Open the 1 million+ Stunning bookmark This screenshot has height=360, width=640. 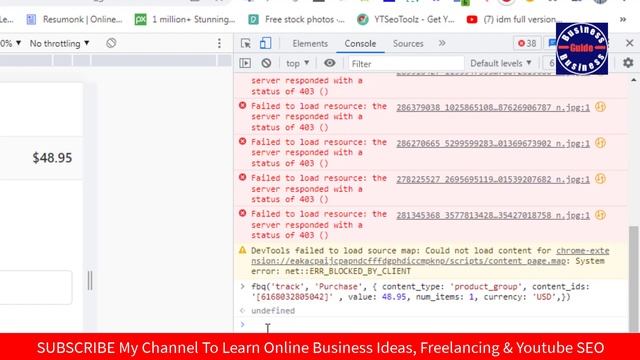(185, 19)
